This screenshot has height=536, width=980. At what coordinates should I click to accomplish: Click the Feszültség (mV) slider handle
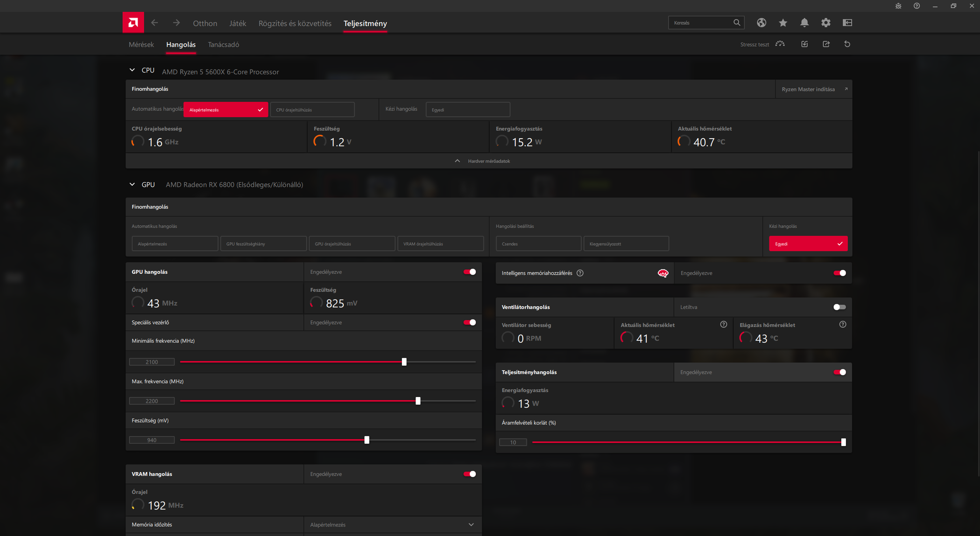click(x=367, y=440)
